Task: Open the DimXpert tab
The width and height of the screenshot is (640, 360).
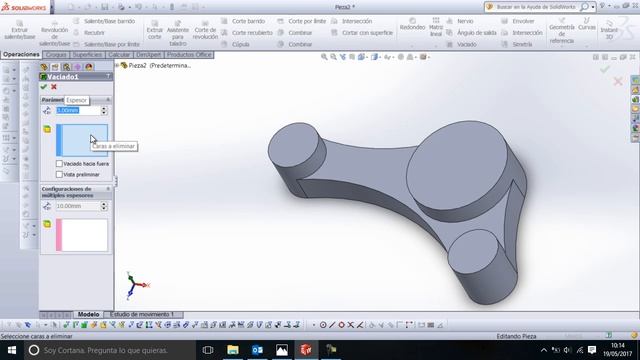Action: click(148, 55)
